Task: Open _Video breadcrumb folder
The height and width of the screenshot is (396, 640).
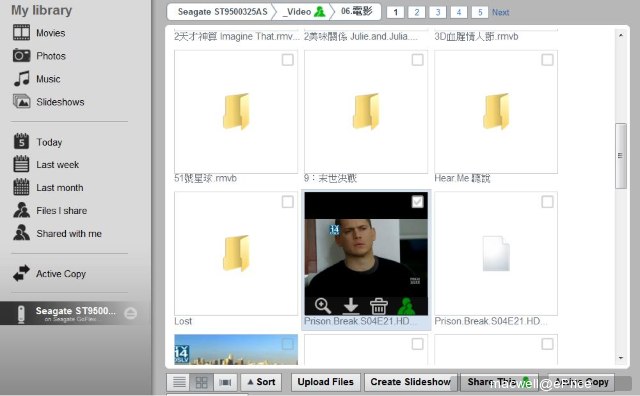Action: click(x=302, y=12)
